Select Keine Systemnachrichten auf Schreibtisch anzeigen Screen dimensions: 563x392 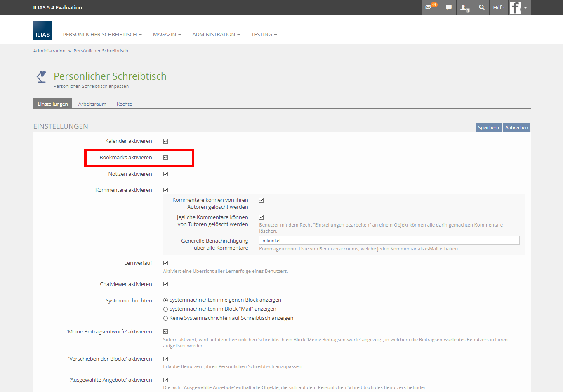(165, 318)
